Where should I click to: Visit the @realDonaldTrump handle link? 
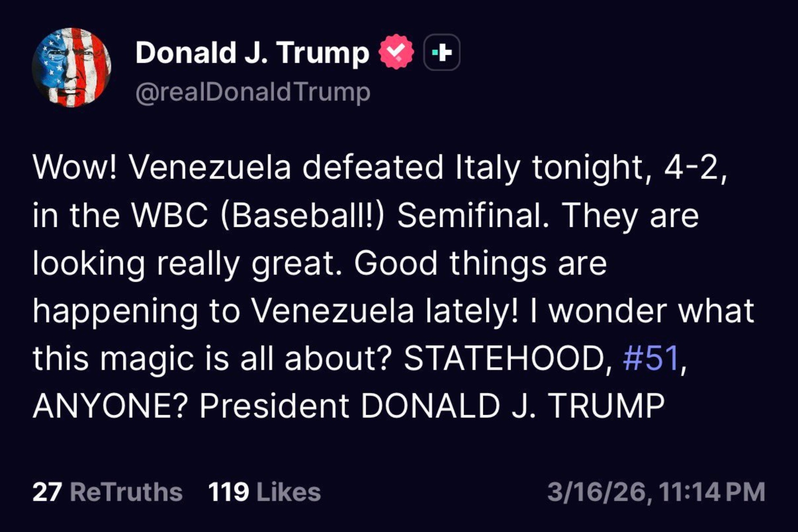(253, 92)
